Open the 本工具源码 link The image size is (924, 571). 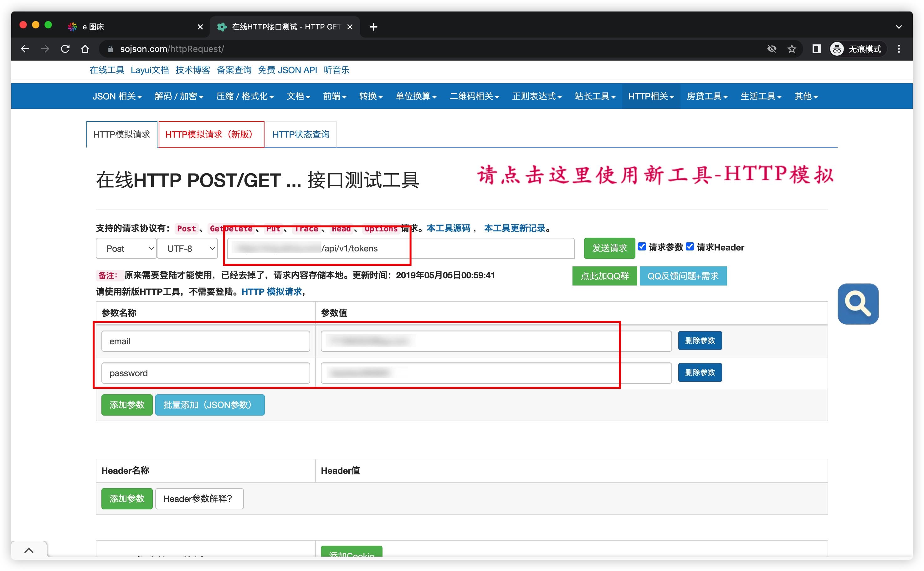(x=448, y=228)
